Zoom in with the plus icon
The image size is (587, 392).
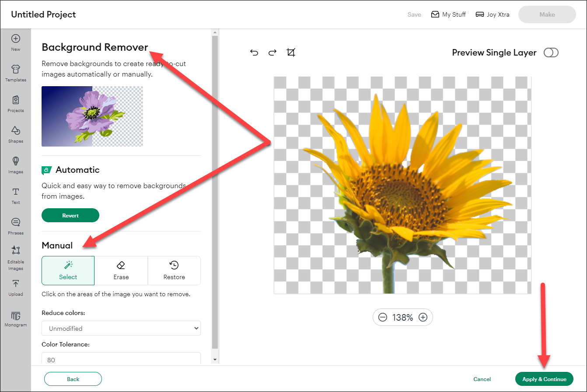tap(423, 318)
